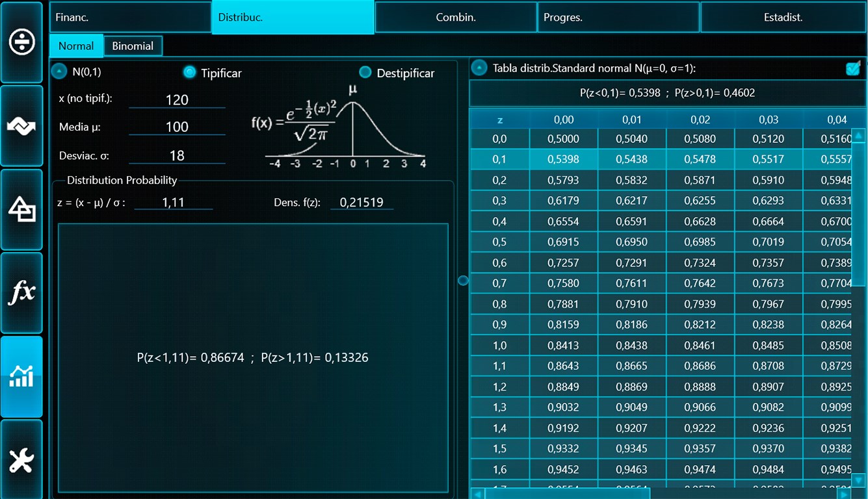
Task: Select table cell 0,7019 in row 0,5
Action: coord(769,242)
